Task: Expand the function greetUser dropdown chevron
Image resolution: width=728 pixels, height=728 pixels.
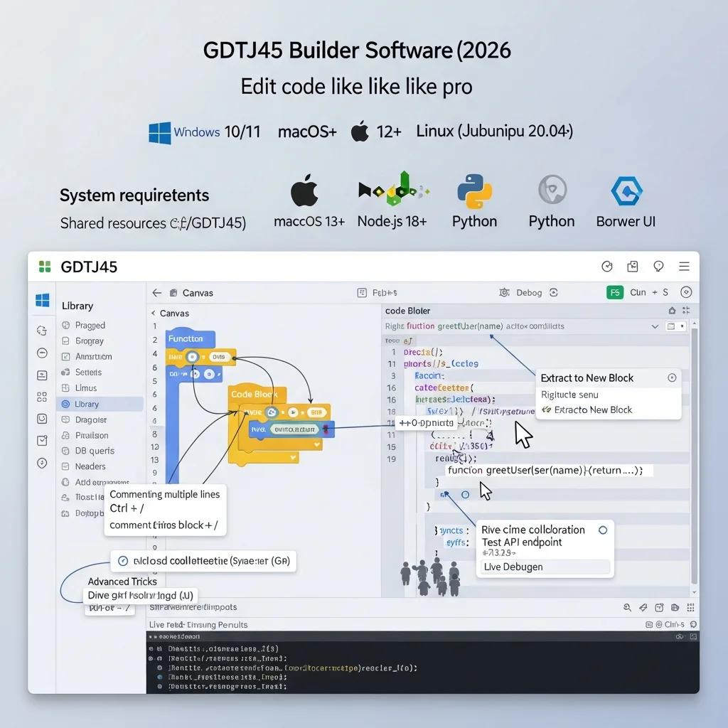Action: tap(655, 326)
